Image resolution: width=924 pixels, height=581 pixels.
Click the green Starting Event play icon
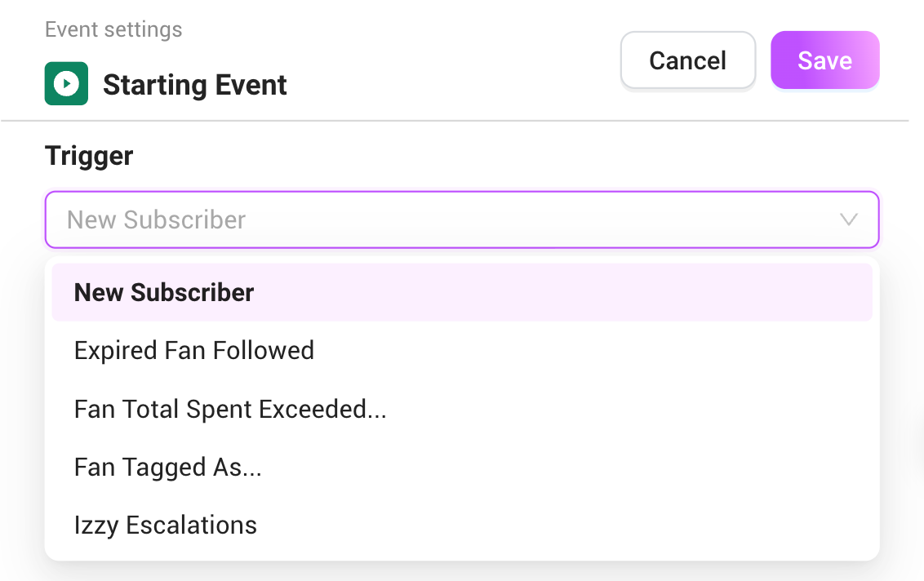[65, 85]
